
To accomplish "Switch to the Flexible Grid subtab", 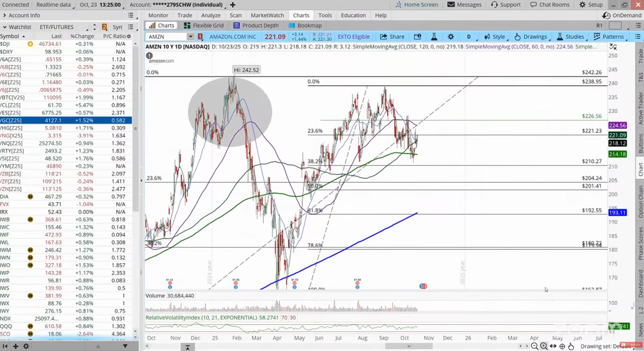I will coord(204,26).
